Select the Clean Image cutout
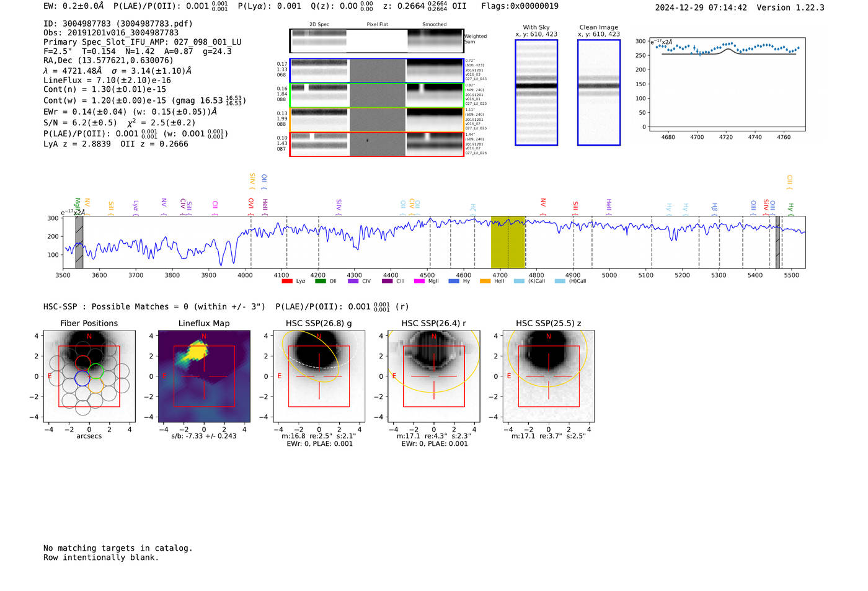This screenshot has width=868, height=591. [599, 92]
